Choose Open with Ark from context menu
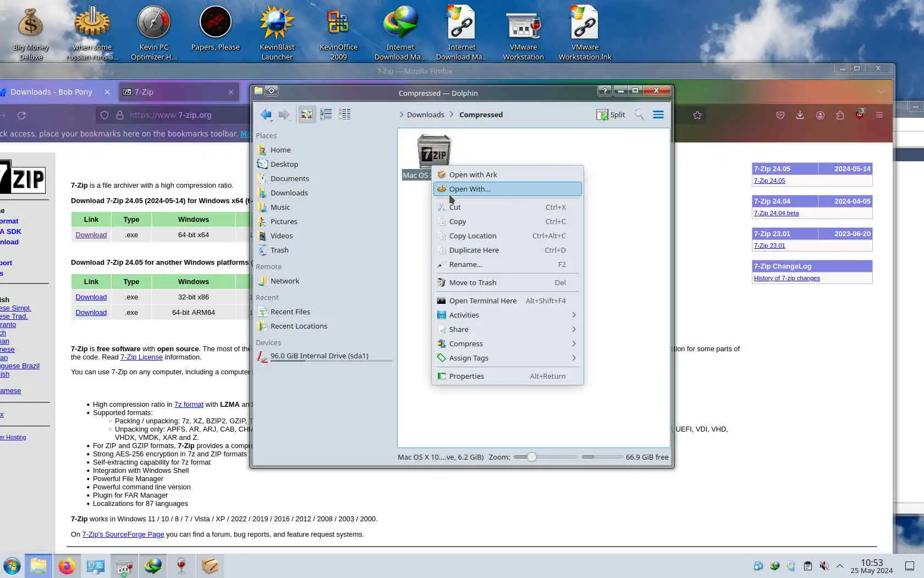The height and width of the screenshot is (578, 924). pyautogui.click(x=508, y=175)
